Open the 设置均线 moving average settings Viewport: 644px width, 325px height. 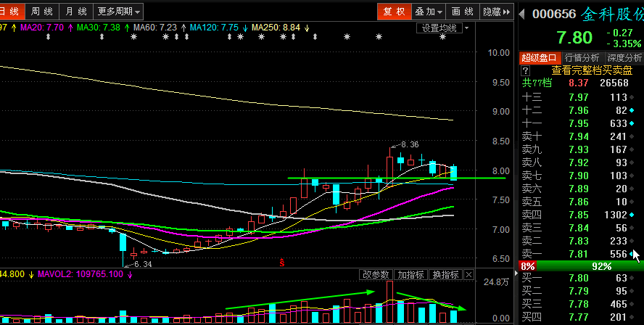[x=439, y=28]
